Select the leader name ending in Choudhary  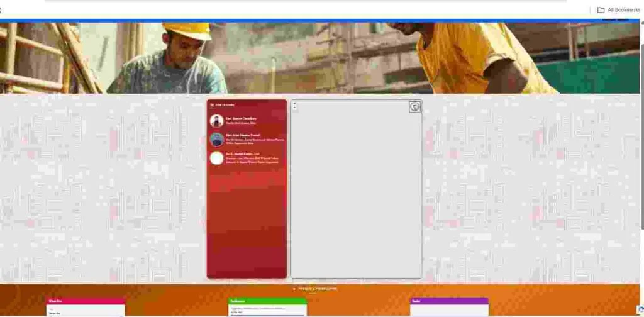click(x=241, y=118)
